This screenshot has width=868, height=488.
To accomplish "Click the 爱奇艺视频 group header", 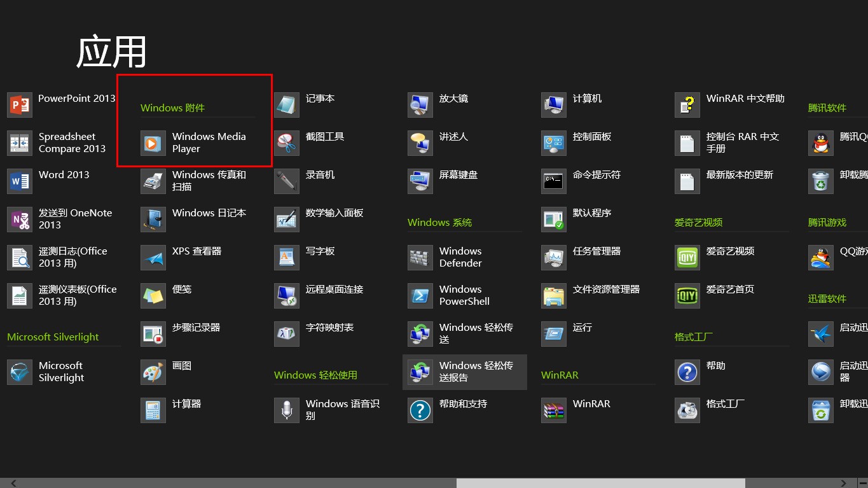I will pyautogui.click(x=699, y=223).
